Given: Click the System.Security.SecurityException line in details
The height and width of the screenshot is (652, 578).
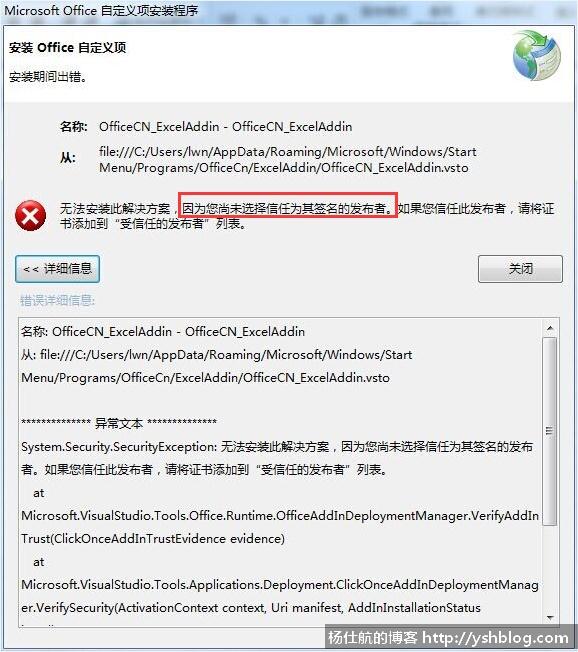Looking at the screenshot, I should (277, 458).
